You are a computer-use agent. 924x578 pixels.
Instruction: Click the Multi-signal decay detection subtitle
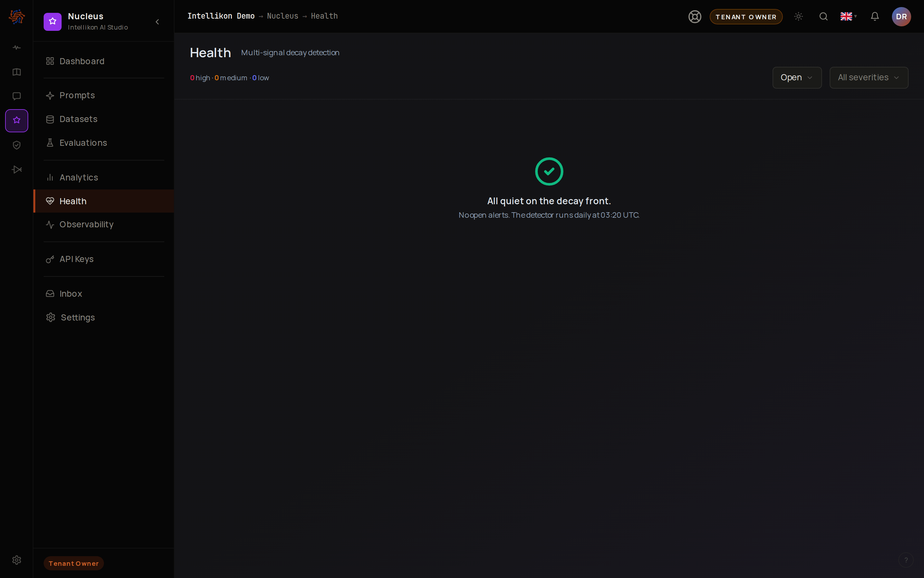290,53
